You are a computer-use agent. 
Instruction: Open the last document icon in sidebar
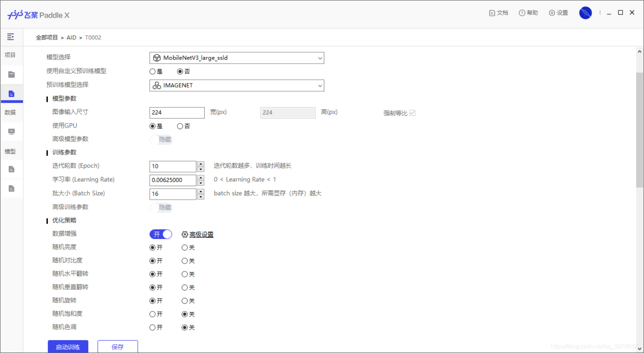tap(11, 189)
